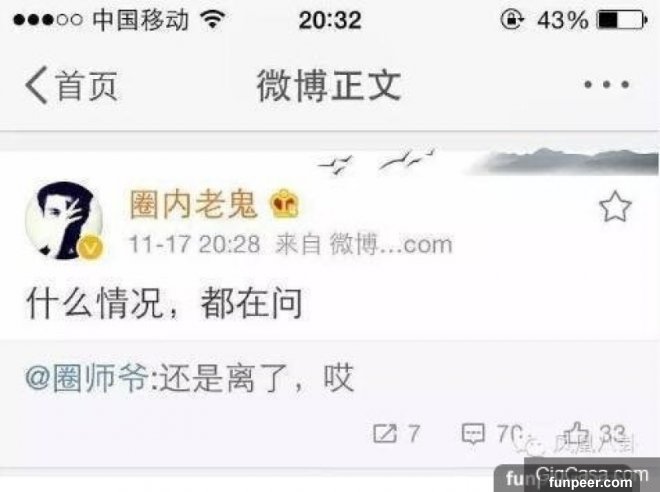Open the 圈内老鬼 username link
This screenshot has height=492, width=660.
pos(193,204)
